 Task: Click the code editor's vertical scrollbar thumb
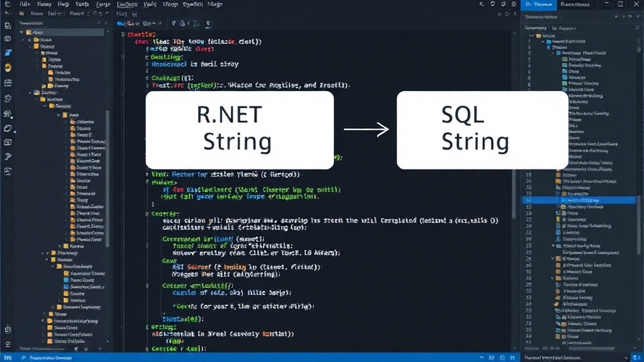[x=513, y=193]
